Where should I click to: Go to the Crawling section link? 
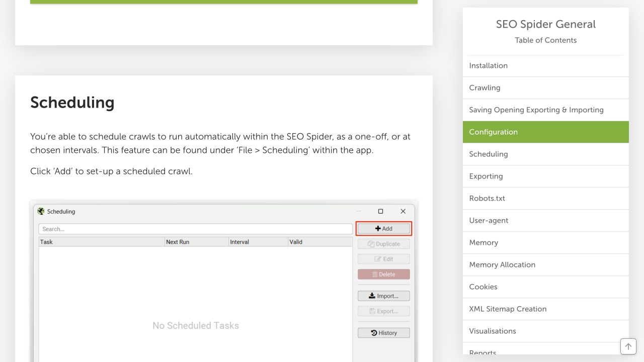(x=546, y=88)
